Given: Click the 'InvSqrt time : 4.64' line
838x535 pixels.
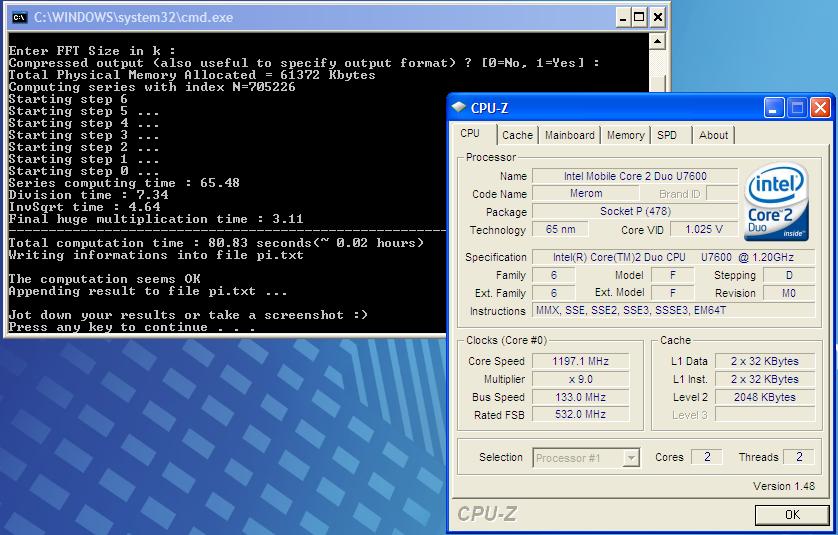Looking at the screenshot, I should [84, 207].
